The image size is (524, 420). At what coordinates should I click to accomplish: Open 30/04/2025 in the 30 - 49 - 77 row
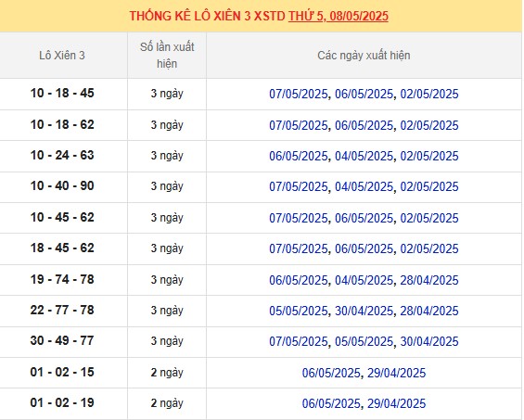(429, 342)
